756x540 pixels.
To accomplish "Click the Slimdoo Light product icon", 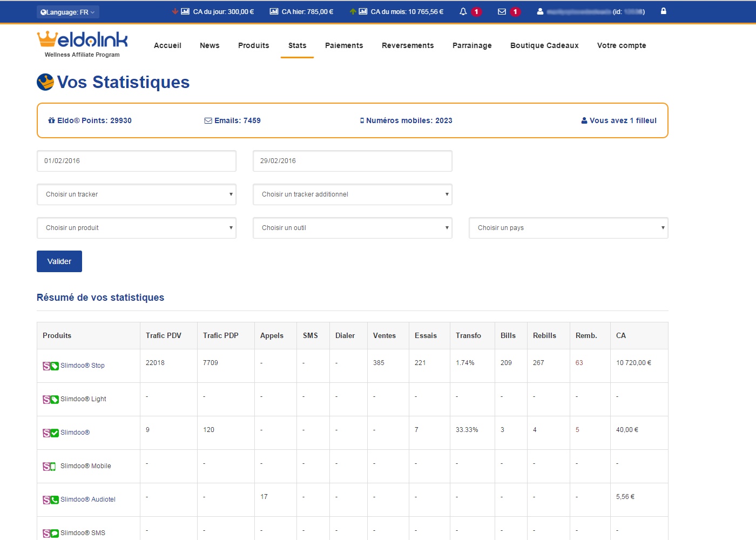I will tap(51, 400).
